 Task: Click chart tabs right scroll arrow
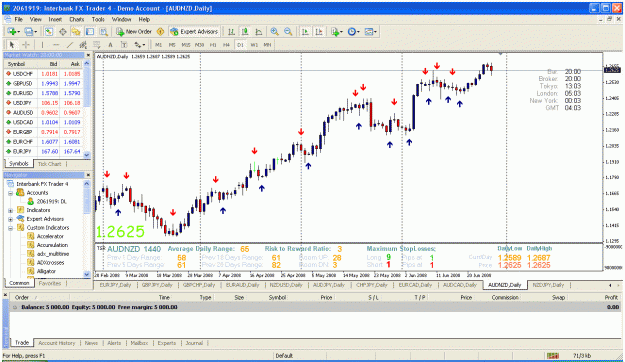coord(619,285)
